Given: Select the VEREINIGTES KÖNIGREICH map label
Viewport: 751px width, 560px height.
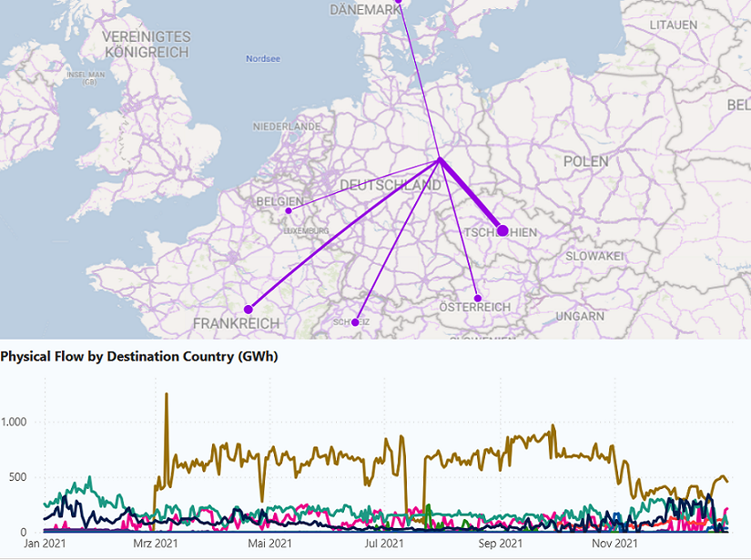Looking at the screenshot, I should pos(147,45).
